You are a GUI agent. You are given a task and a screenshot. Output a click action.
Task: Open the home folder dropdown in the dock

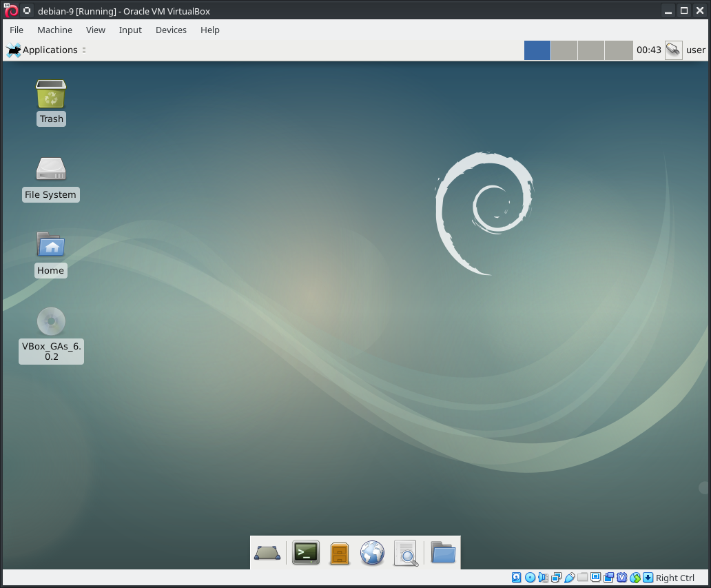[x=443, y=553]
